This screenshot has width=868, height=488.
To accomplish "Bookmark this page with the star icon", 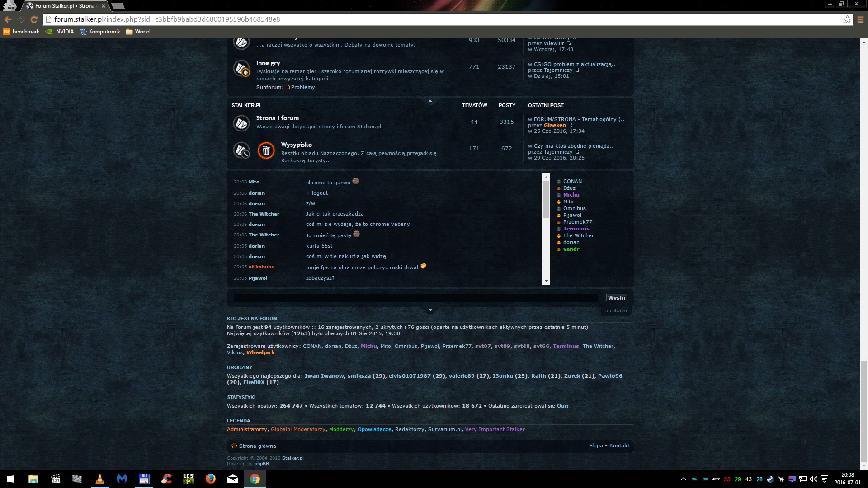I will click(x=847, y=19).
